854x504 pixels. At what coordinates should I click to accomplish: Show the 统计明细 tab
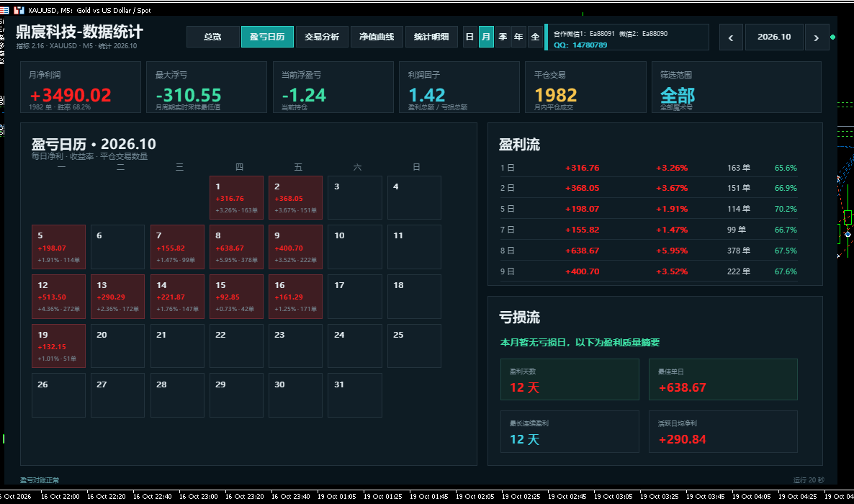pyautogui.click(x=431, y=37)
